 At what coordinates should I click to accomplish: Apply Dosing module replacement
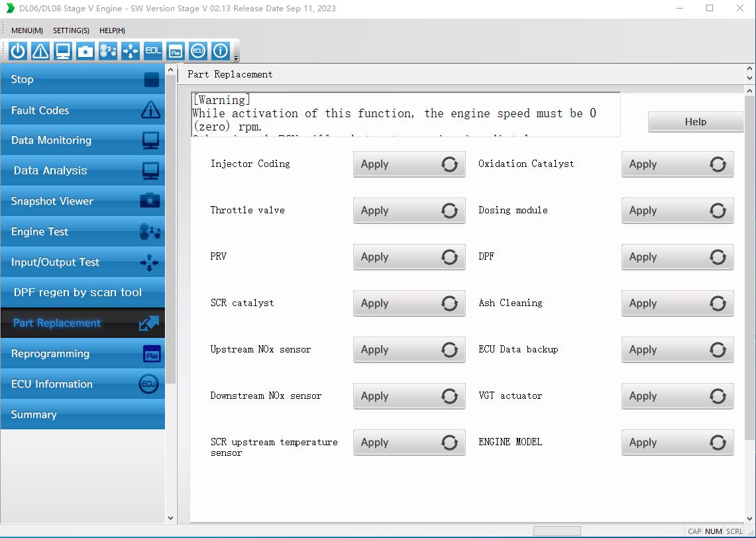point(677,211)
